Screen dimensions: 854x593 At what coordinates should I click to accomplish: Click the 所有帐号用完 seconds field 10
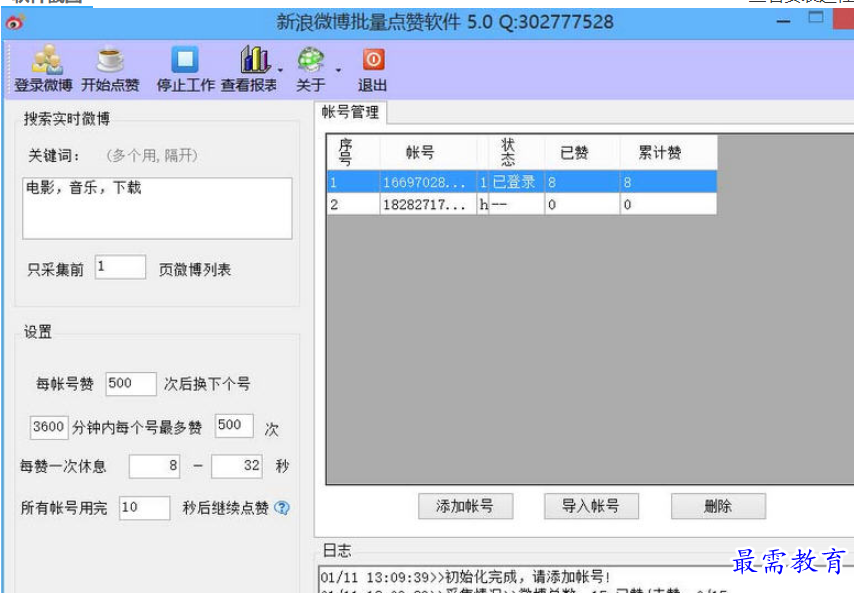coord(144,508)
